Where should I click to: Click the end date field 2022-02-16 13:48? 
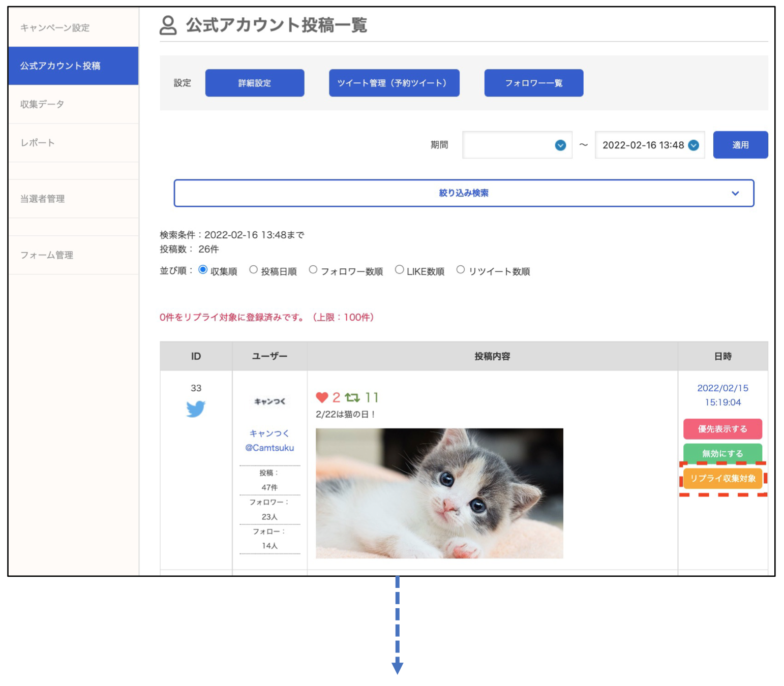(x=650, y=145)
